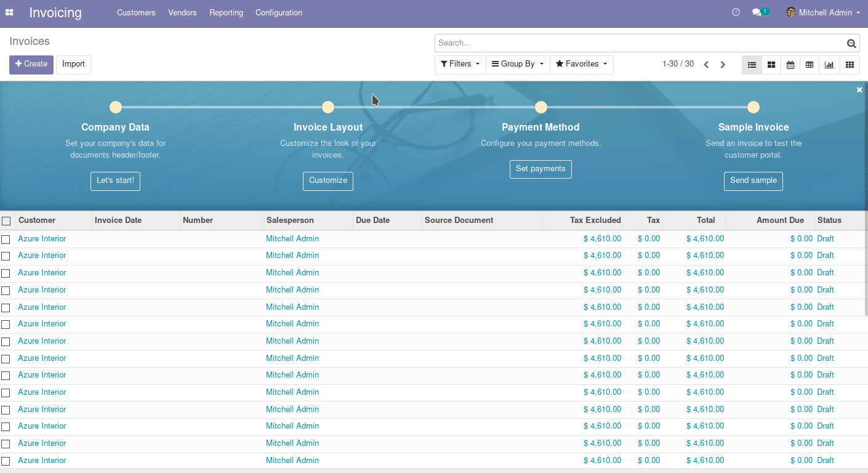Open the calendar view
This screenshot has height=473, width=868.
click(x=790, y=64)
